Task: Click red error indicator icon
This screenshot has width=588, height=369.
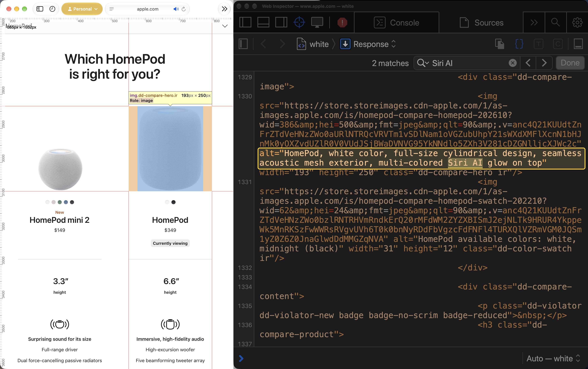Action: pos(342,22)
